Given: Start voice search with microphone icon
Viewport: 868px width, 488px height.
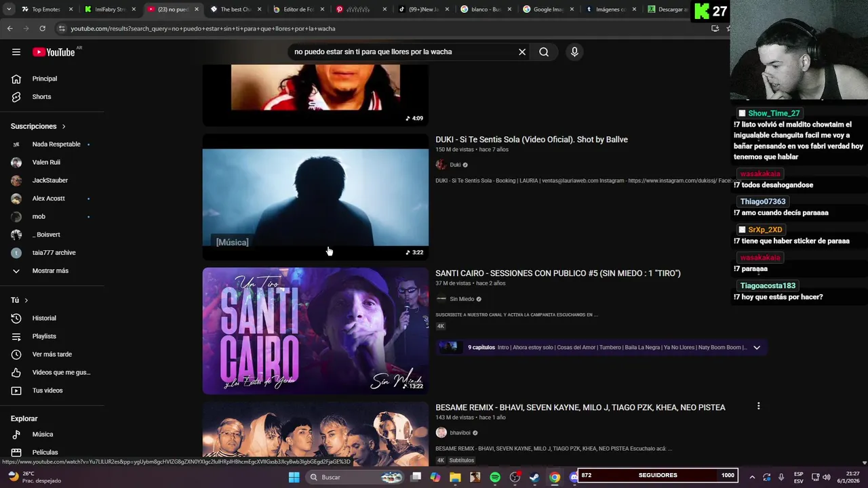Looking at the screenshot, I should coord(574,52).
